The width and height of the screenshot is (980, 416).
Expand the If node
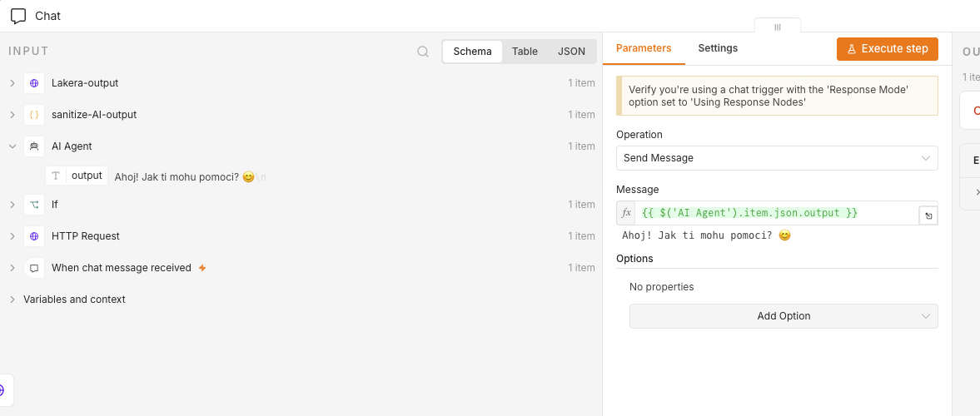click(12, 204)
